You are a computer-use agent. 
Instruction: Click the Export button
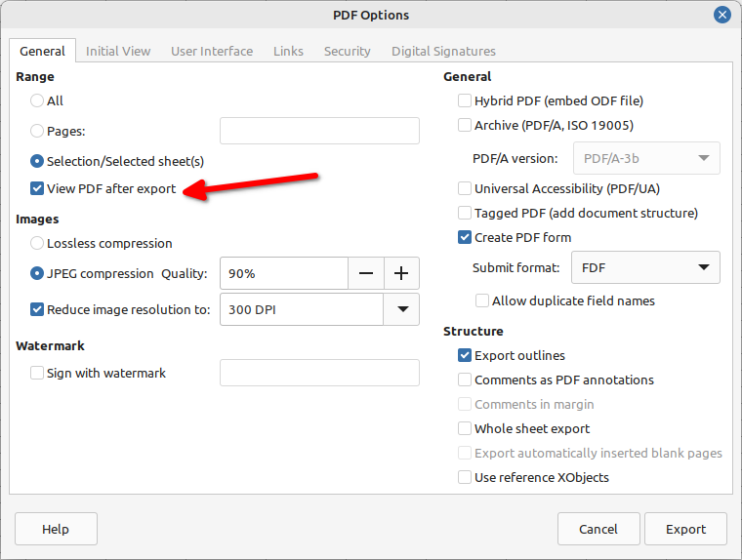click(685, 529)
